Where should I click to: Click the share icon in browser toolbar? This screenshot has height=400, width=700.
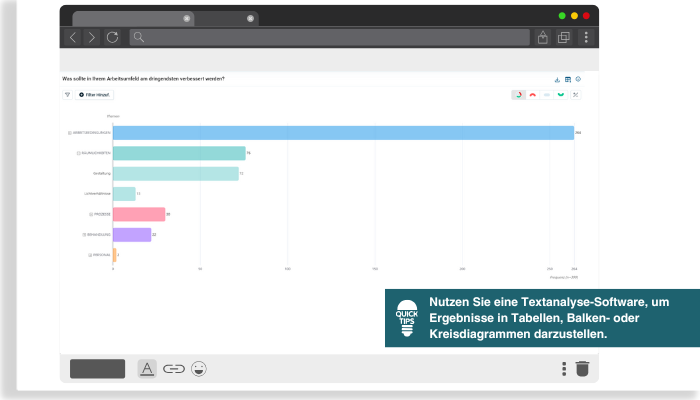[542, 37]
